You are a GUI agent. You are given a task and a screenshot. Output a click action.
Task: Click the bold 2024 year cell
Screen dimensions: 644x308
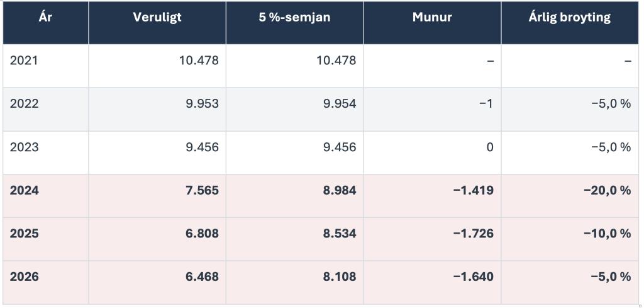point(45,196)
